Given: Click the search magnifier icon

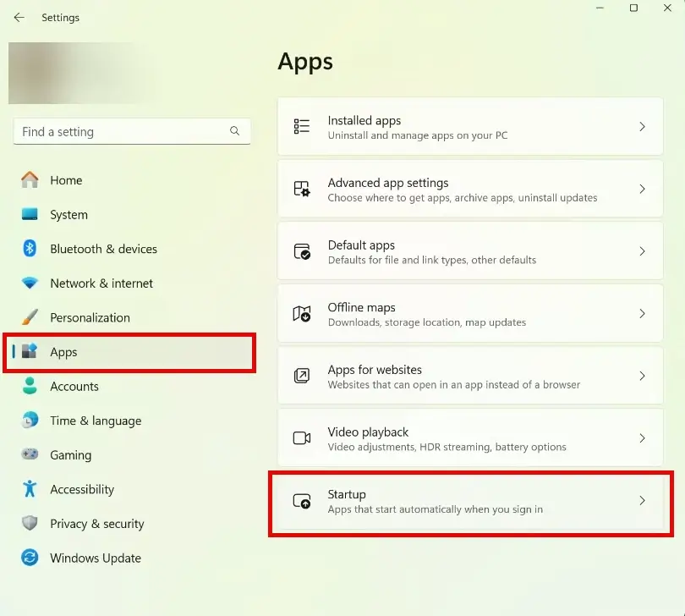Looking at the screenshot, I should (234, 130).
